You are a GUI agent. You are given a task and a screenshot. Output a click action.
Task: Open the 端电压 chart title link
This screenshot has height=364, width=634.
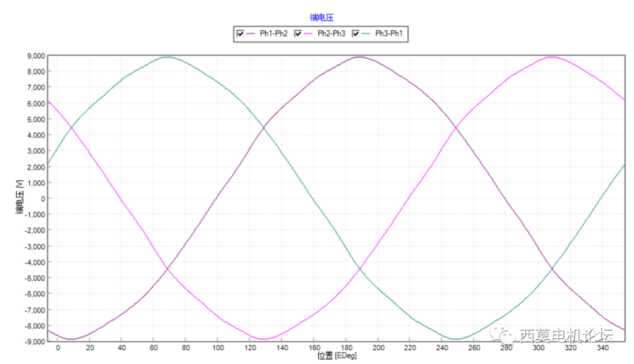[x=321, y=17]
